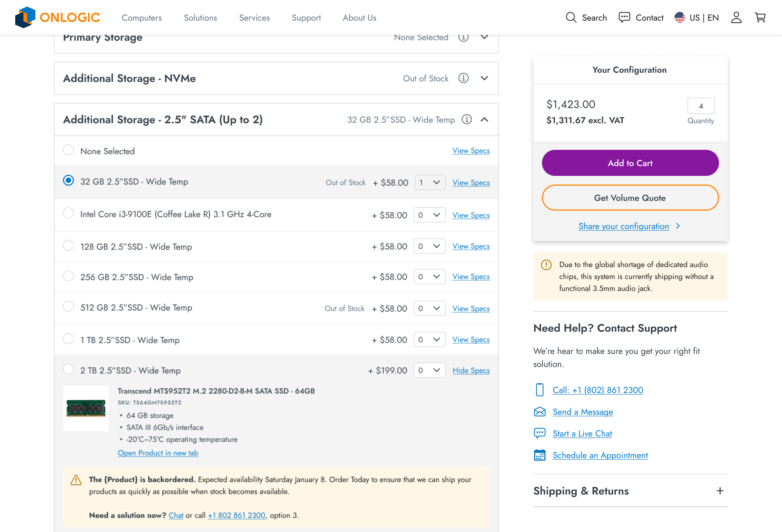This screenshot has width=782, height=532.
Task: Click the OnLogic logo
Action: [58, 17]
